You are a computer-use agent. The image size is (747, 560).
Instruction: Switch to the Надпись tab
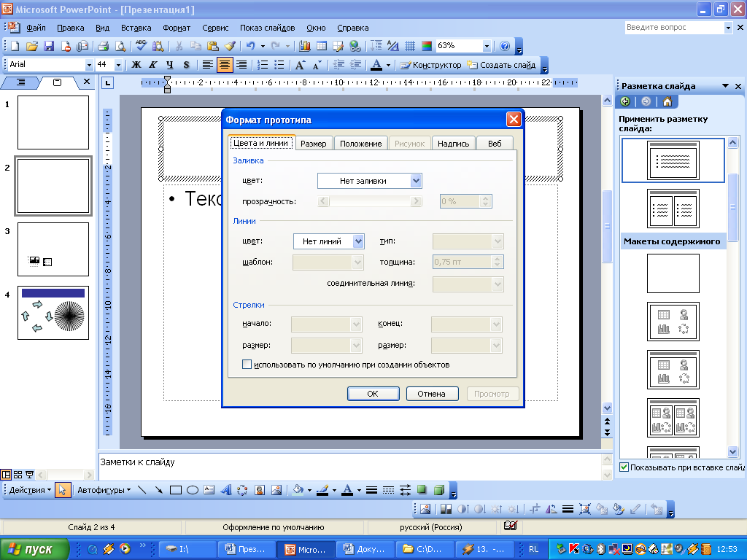point(453,144)
